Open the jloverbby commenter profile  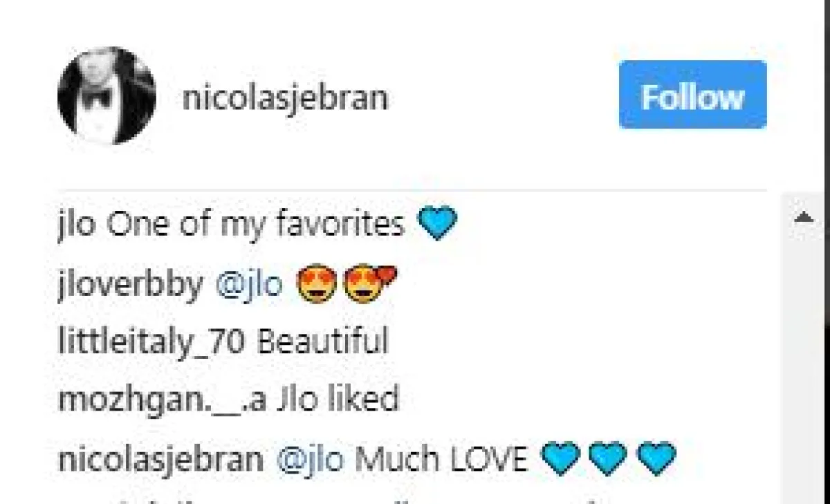[131, 283]
